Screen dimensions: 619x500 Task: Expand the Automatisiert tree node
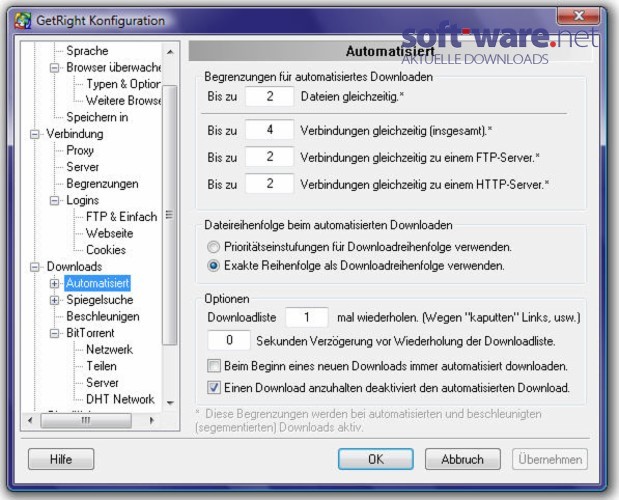pyautogui.click(x=54, y=283)
